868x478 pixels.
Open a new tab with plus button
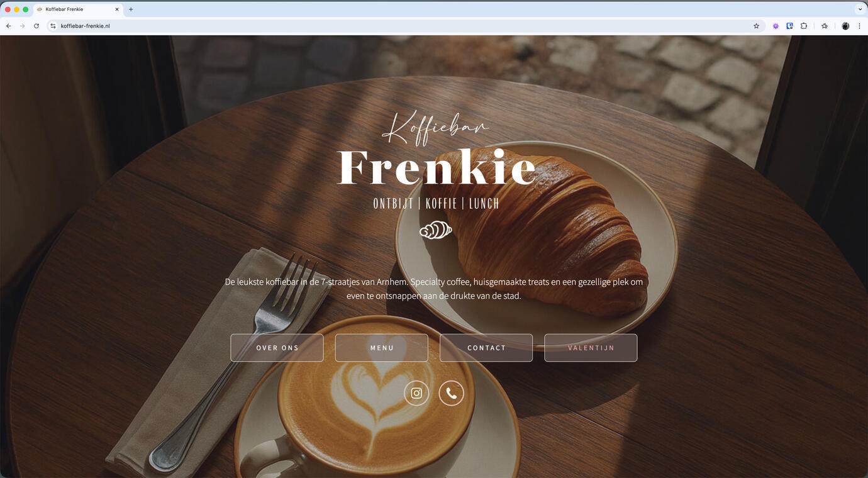tap(131, 9)
